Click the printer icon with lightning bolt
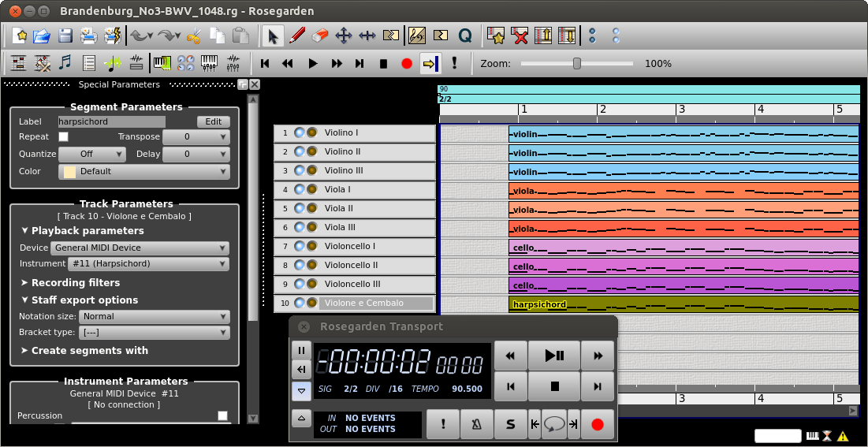The height and width of the screenshot is (447, 868). click(113, 36)
